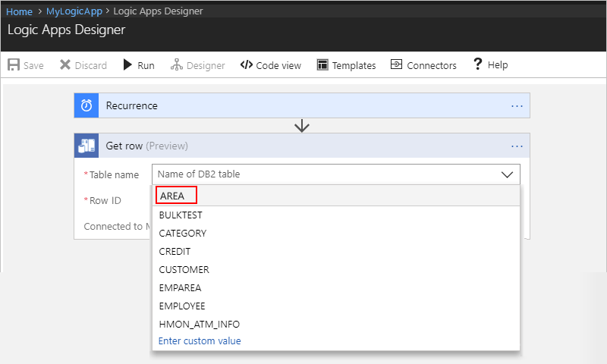
Task: Open the Get row ellipsis menu
Action: tap(517, 146)
